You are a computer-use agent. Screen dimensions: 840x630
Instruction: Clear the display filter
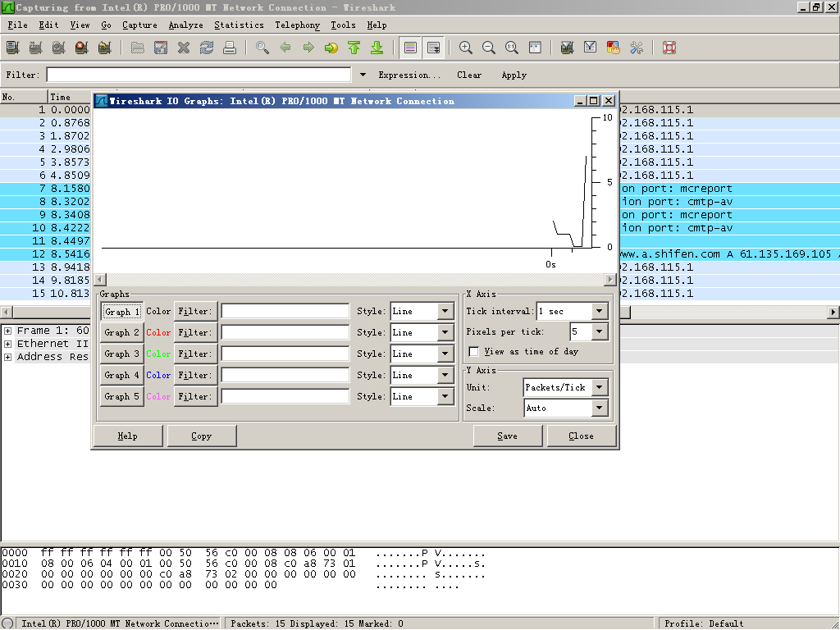469,75
